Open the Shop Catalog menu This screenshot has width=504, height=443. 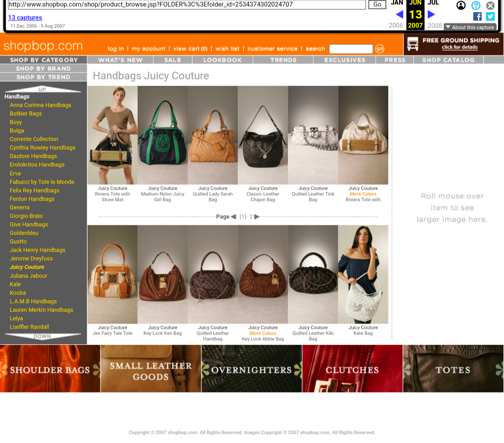click(448, 60)
